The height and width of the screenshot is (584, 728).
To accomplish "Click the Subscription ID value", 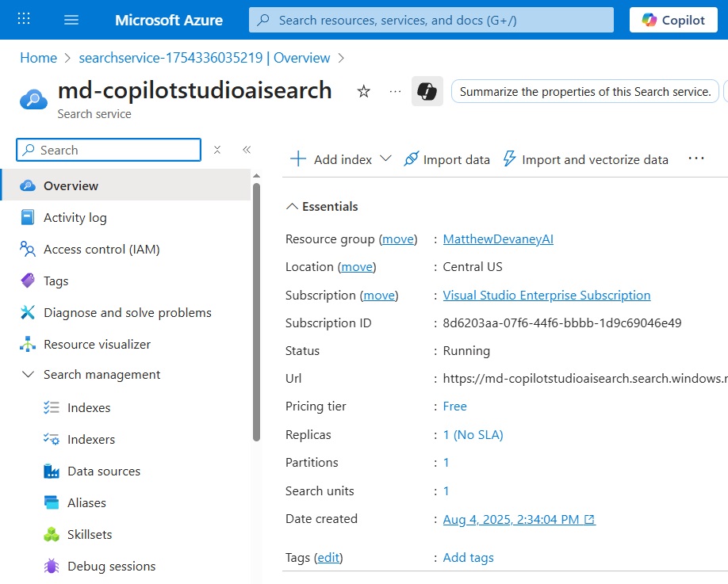I will [x=561, y=323].
